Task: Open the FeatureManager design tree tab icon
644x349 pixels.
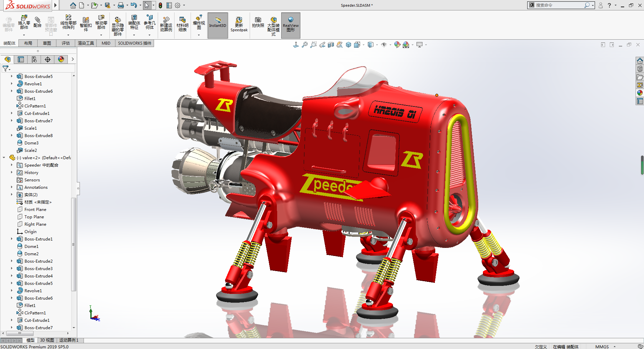Action: [x=7, y=59]
